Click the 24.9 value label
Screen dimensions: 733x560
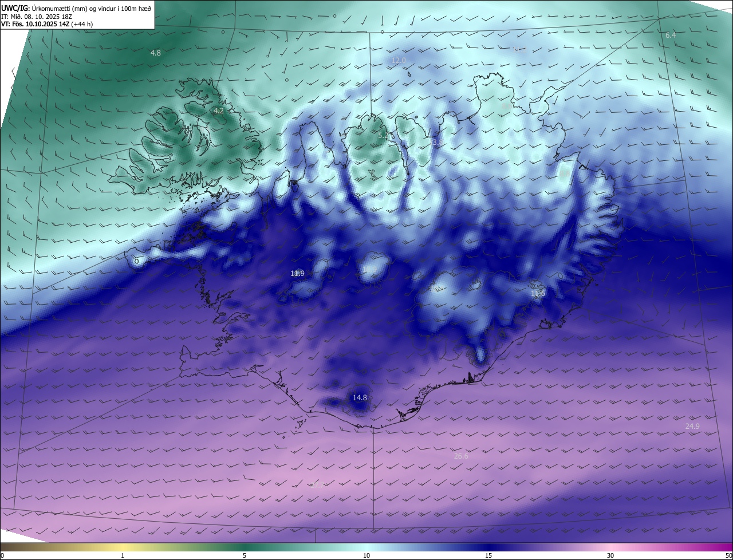coord(692,426)
